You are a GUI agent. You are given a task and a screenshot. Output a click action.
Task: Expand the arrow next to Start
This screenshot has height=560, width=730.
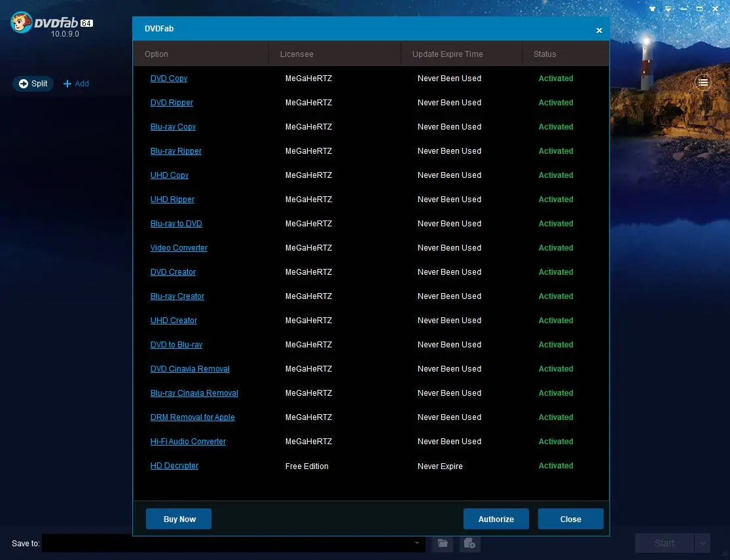[703, 543]
